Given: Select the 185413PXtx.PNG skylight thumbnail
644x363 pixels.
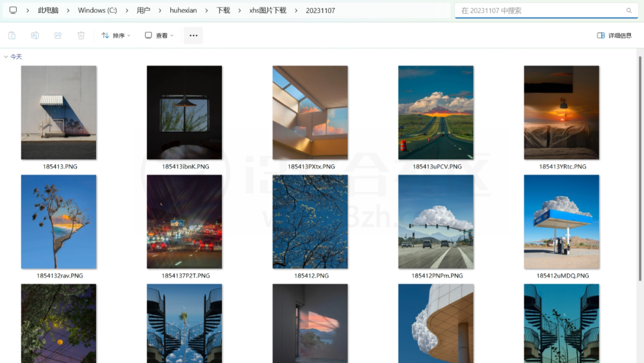Looking at the screenshot, I should tap(310, 113).
